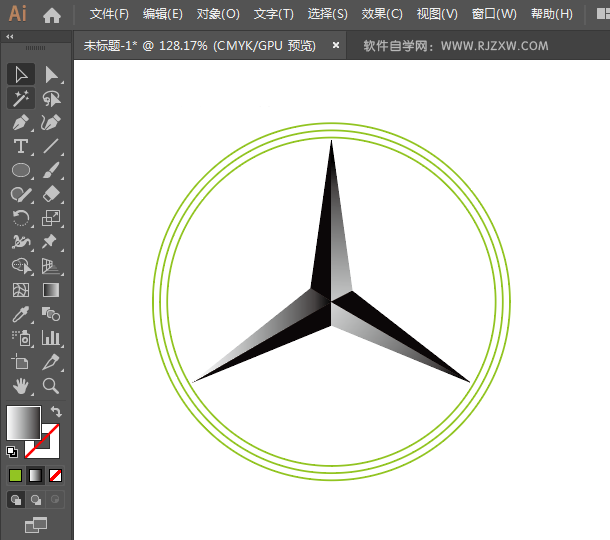Select the Line Segment tool
The height and width of the screenshot is (540, 610).
pyautogui.click(x=51, y=146)
